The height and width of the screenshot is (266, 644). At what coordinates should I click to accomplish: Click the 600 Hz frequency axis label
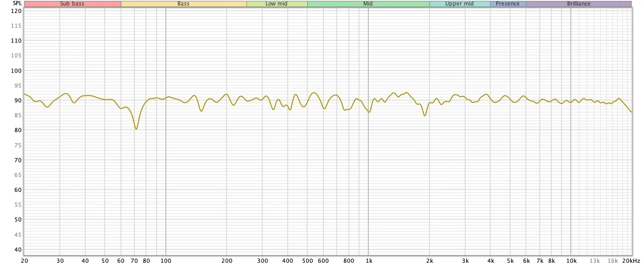point(323,261)
